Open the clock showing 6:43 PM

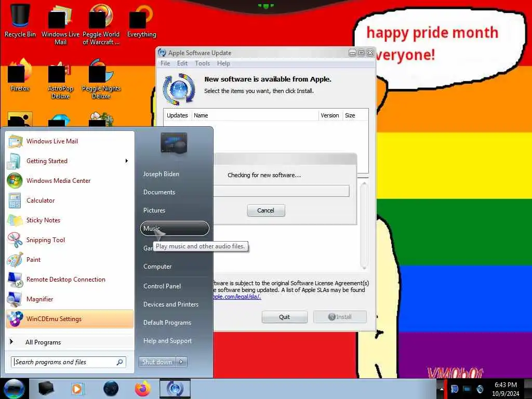click(506, 389)
